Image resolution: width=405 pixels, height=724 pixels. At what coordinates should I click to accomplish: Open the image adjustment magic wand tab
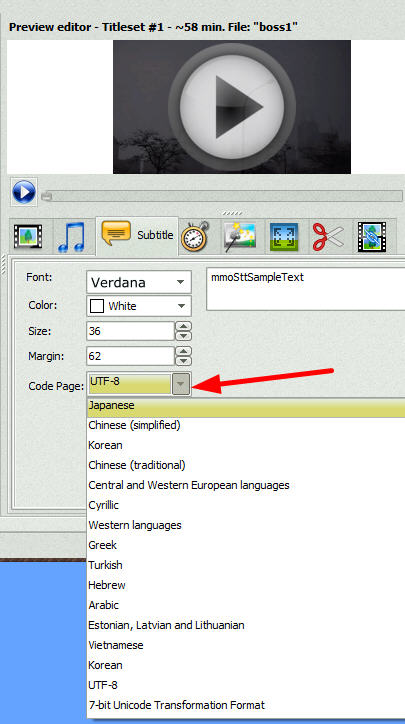coord(240,236)
